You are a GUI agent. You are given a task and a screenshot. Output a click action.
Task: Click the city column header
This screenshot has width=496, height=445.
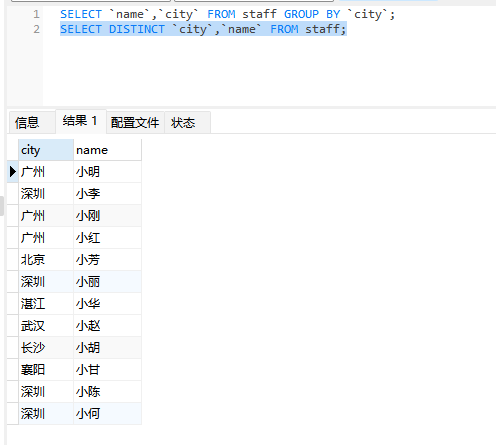pyautogui.click(x=46, y=150)
